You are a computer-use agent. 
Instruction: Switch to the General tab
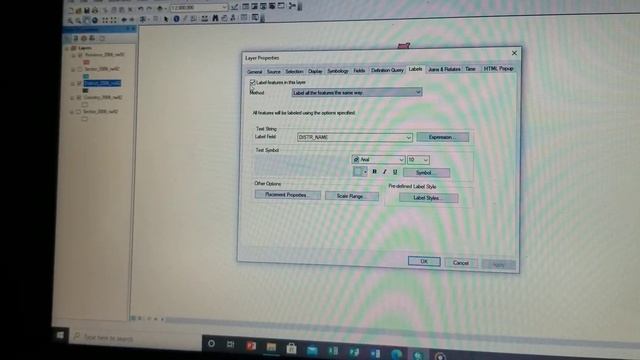click(254, 72)
